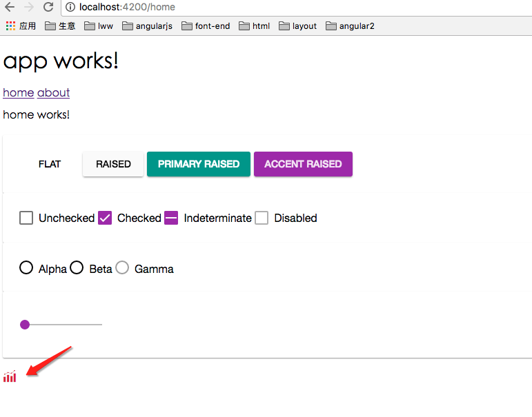
Task: Click the red bar chart icon
Action: click(10, 376)
